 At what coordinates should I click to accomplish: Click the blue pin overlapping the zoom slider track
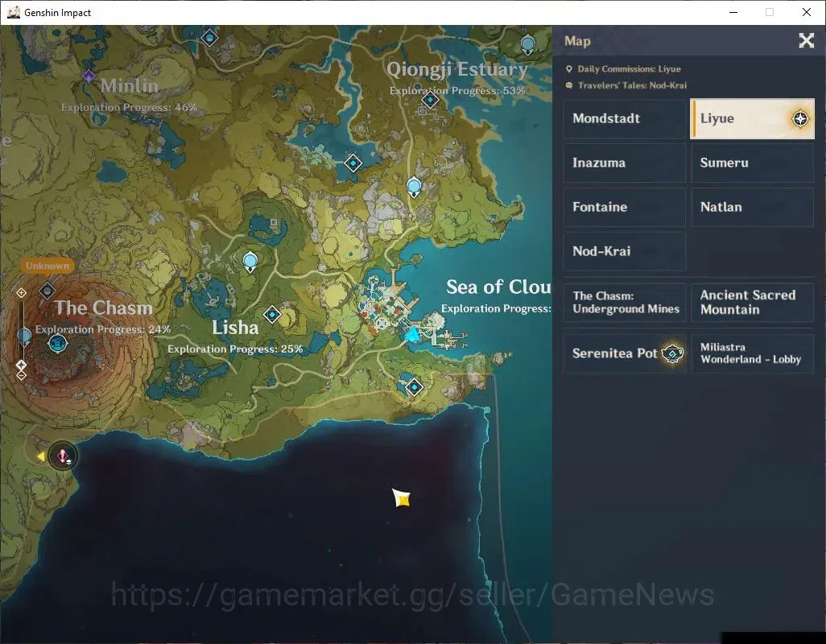23,336
